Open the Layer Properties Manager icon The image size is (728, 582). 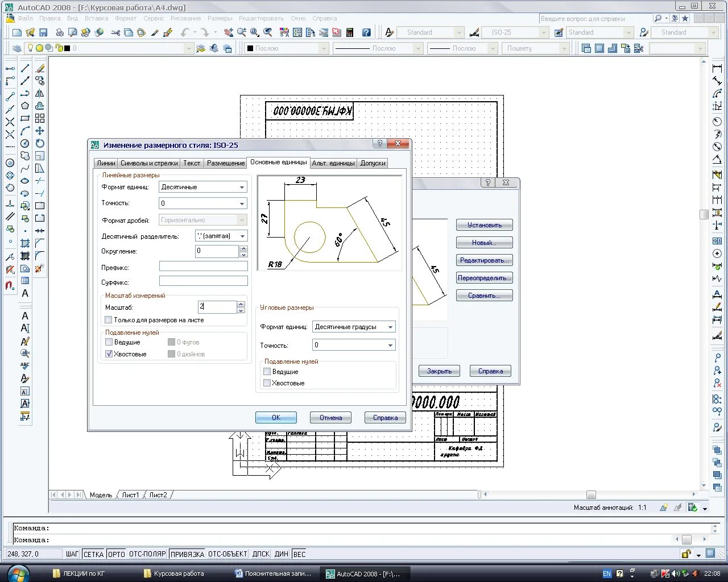pos(16,48)
